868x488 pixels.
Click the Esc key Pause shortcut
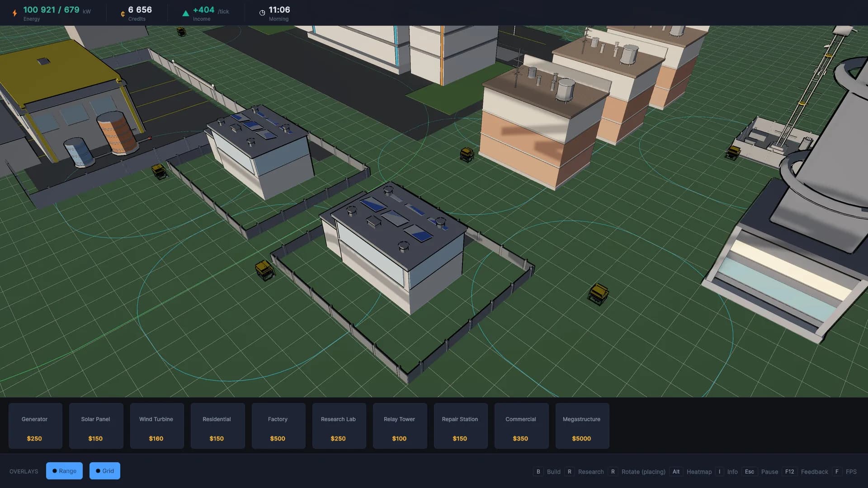(760, 472)
